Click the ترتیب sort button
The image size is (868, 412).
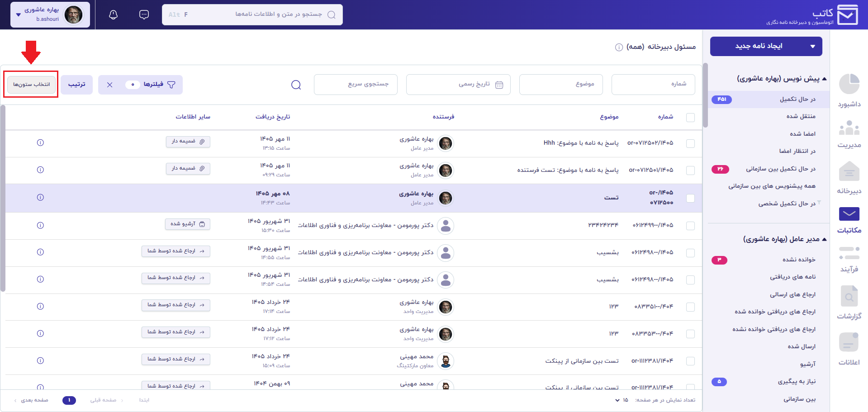pos(77,85)
